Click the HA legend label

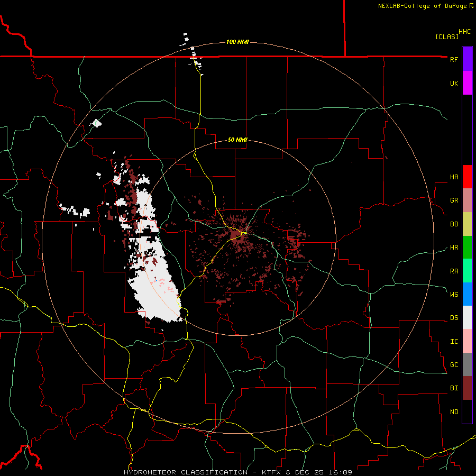[x=454, y=177]
